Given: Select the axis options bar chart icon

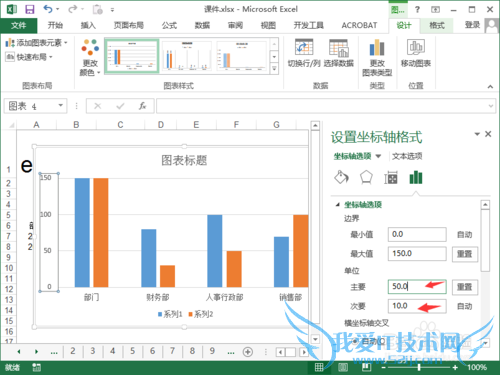Looking at the screenshot, I should (416, 177).
